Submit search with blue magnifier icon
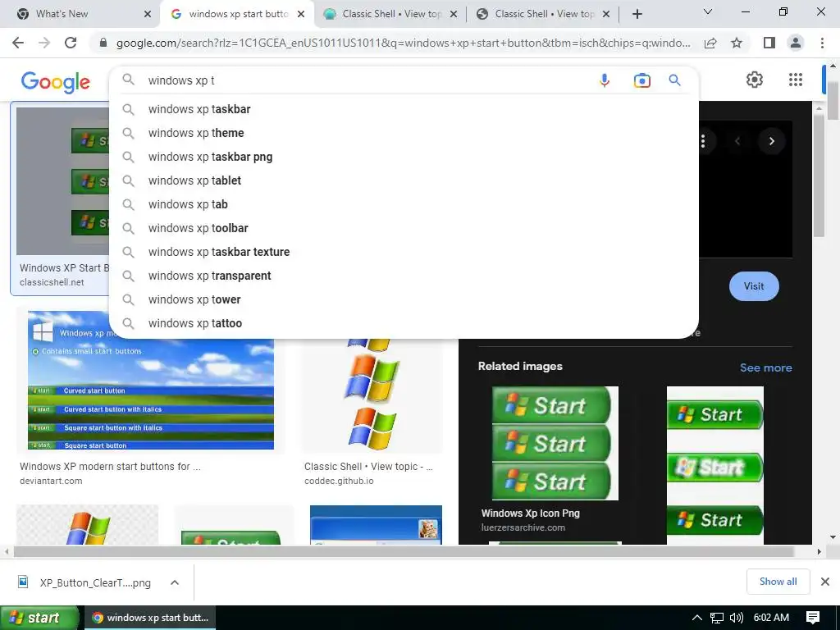The height and width of the screenshot is (630, 840). 674,80
